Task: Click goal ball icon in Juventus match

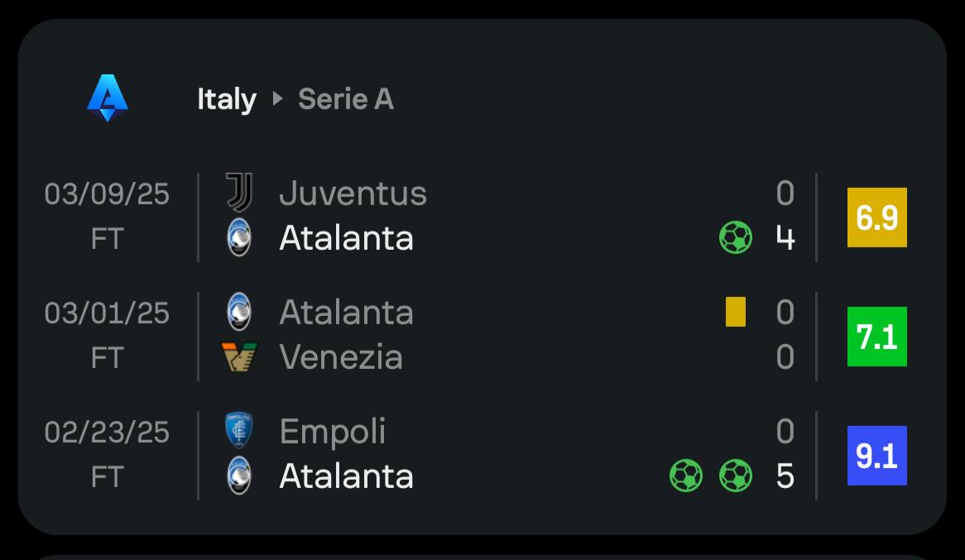Action: [736, 237]
